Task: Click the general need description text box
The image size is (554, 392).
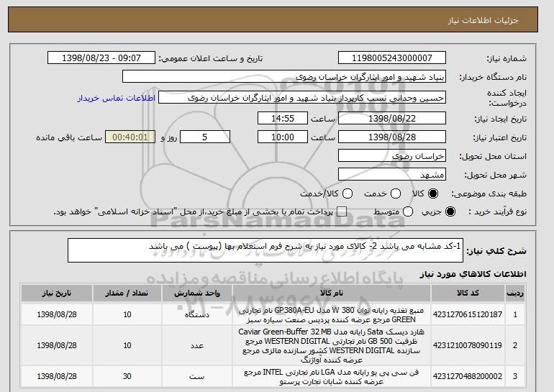Action: pos(265,250)
